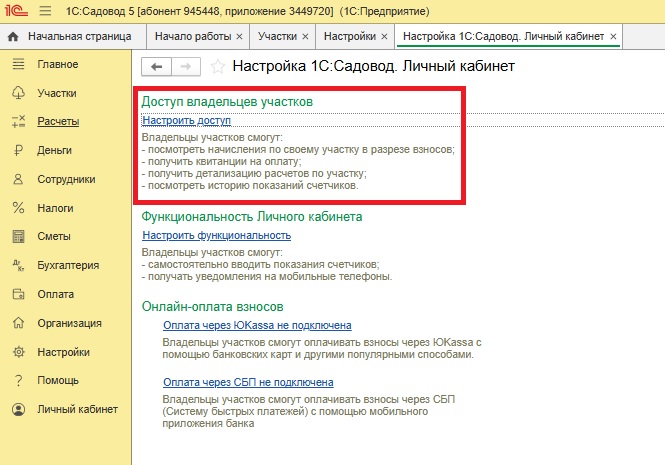Click the Организация house icon
The height and width of the screenshot is (465, 665).
18,323
